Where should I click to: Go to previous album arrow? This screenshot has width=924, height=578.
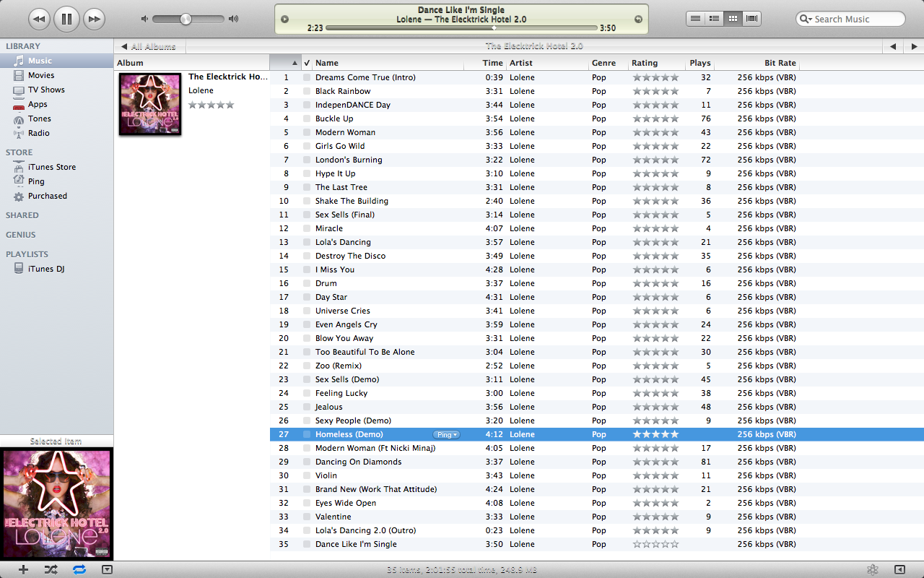[x=893, y=46]
